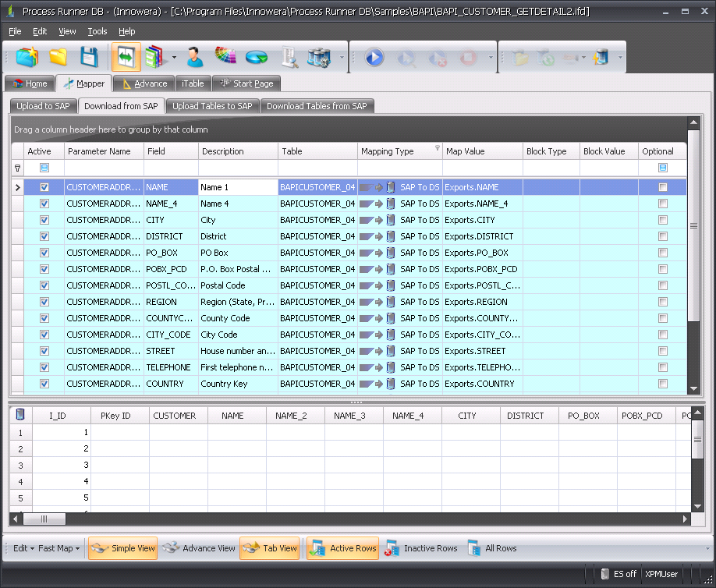The height and width of the screenshot is (588, 716).
Task: Check Optional checkbox for NAME_4 row
Action: click(663, 204)
